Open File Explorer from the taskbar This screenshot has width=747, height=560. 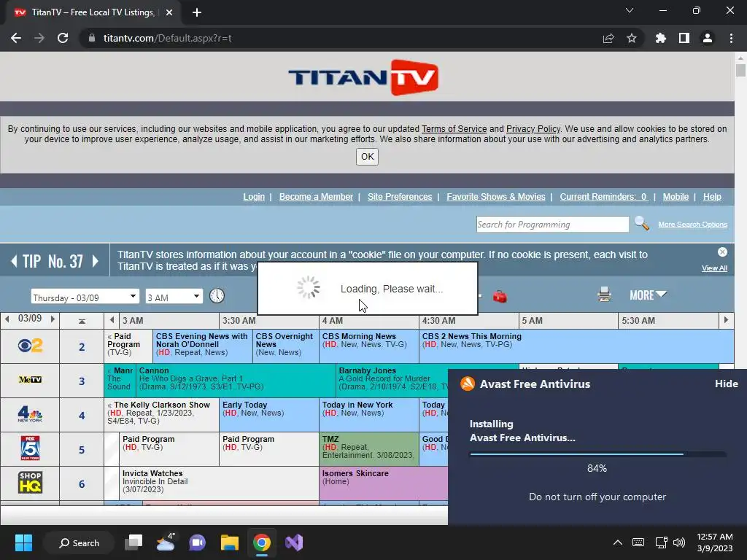click(230, 542)
